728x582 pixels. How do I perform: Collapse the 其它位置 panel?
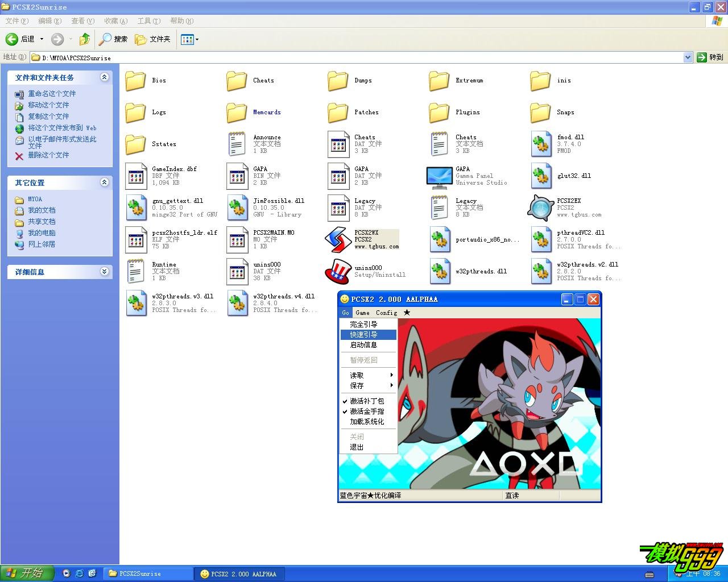click(104, 182)
